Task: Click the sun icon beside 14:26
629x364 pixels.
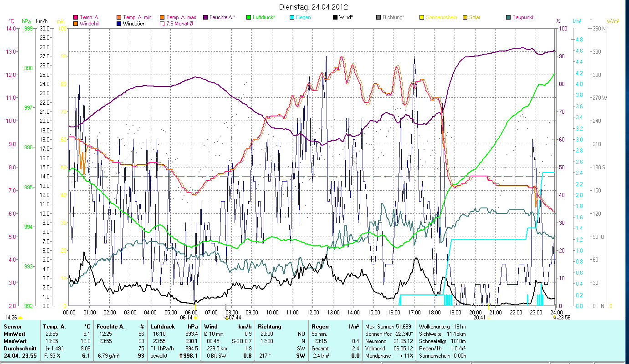Action: (x=20, y=318)
